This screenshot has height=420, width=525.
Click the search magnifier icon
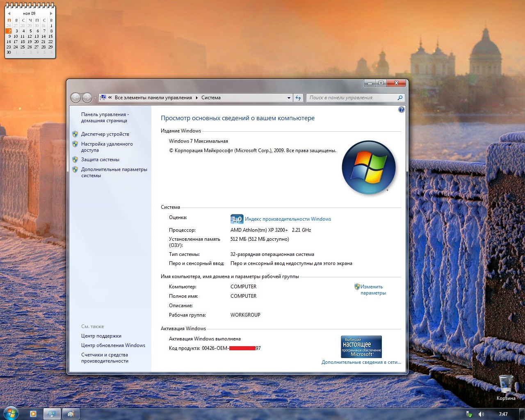(x=400, y=98)
